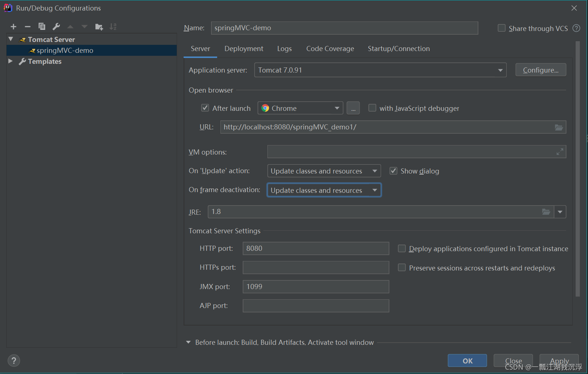The height and width of the screenshot is (374, 588).
Task: Open JRE dropdown arrow
Action: pyautogui.click(x=560, y=212)
